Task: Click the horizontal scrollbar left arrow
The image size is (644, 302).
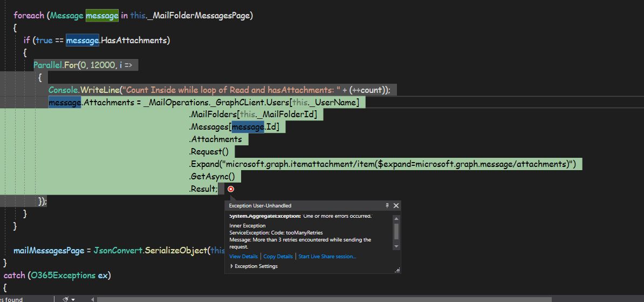Action: tap(92, 299)
